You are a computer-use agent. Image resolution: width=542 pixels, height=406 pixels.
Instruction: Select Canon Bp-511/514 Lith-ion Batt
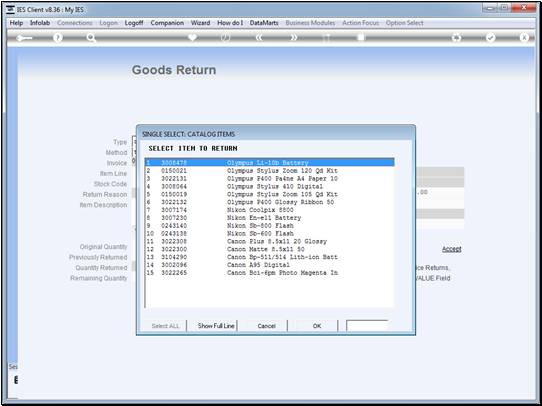pyautogui.click(x=270, y=257)
